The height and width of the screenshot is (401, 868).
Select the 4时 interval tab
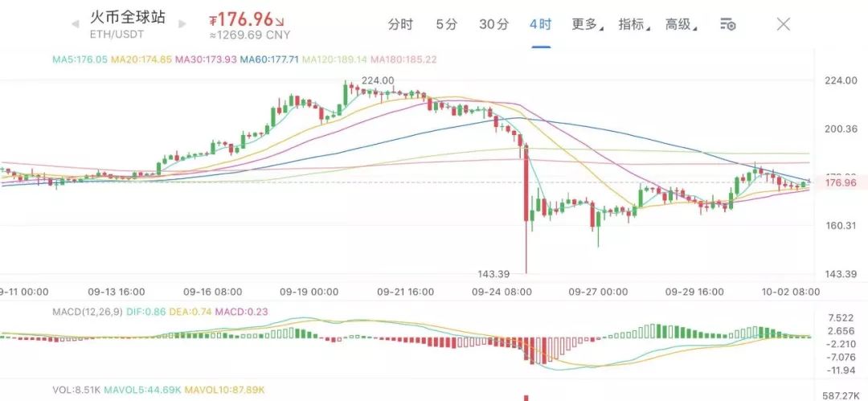point(540,24)
